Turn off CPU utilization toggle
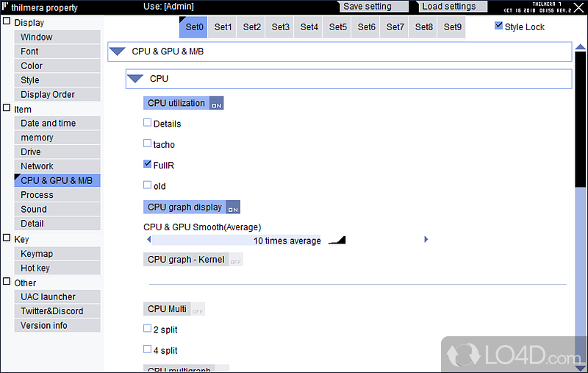 pyautogui.click(x=183, y=103)
